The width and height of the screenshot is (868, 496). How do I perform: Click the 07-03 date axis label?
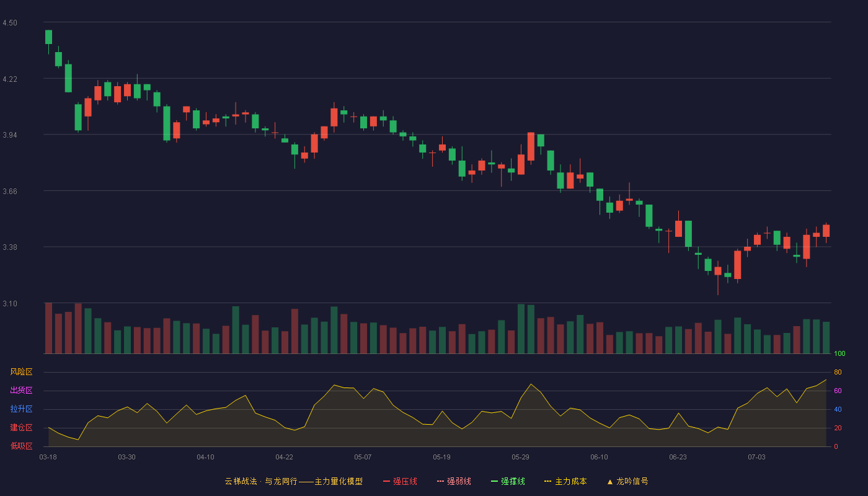coord(756,457)
